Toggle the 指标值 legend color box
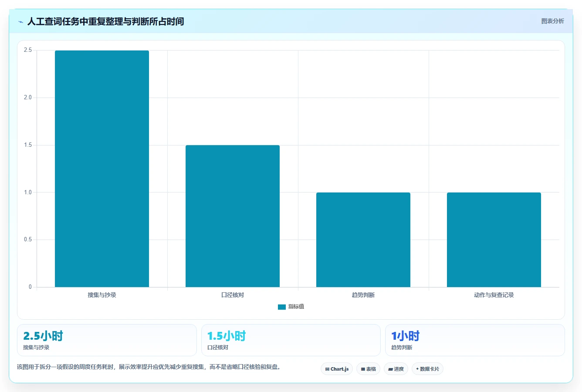Viewport: 582px width, 392px height. click(282, 307)
